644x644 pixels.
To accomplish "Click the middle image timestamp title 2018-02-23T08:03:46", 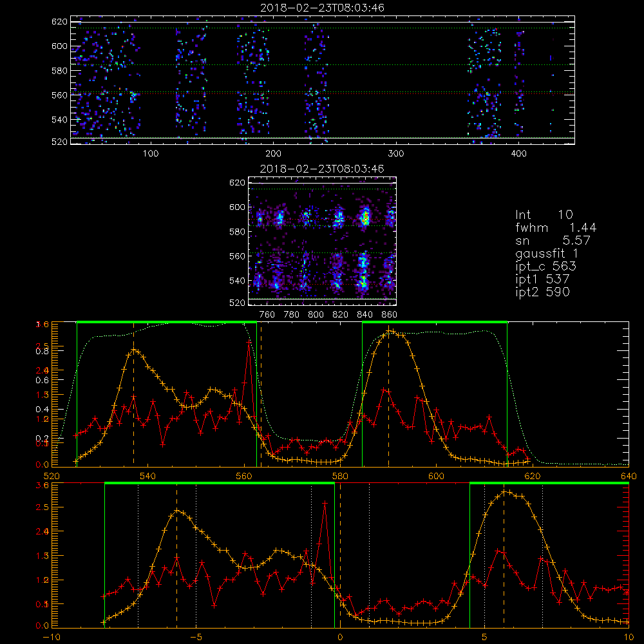I will [322, 169].
